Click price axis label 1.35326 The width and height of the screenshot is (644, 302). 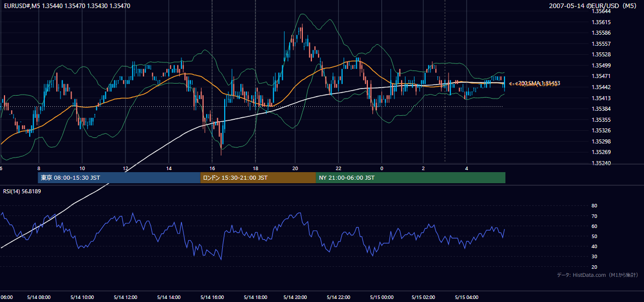coord(602,130)
